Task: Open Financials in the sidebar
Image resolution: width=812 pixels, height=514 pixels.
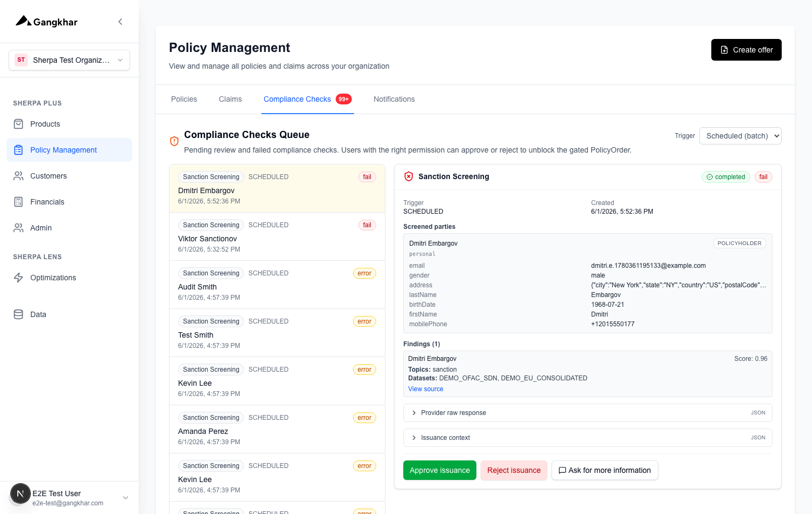Action: point(69,202)
